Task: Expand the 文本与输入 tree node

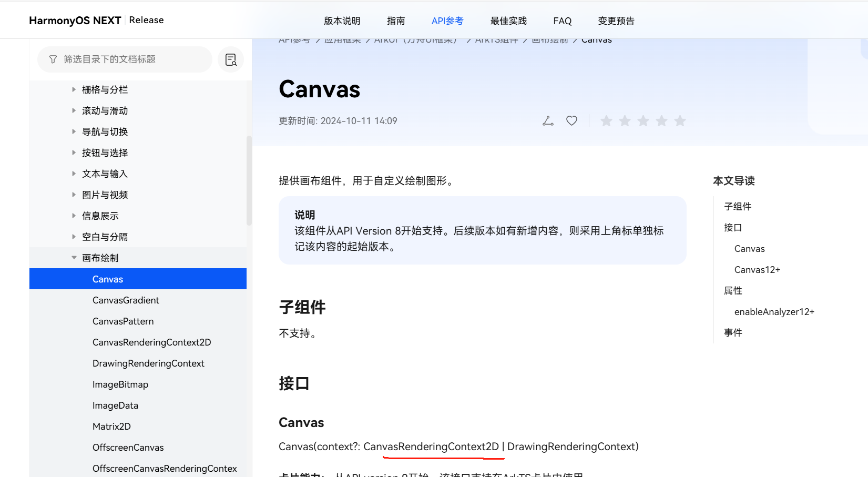Action: point(74,174)
